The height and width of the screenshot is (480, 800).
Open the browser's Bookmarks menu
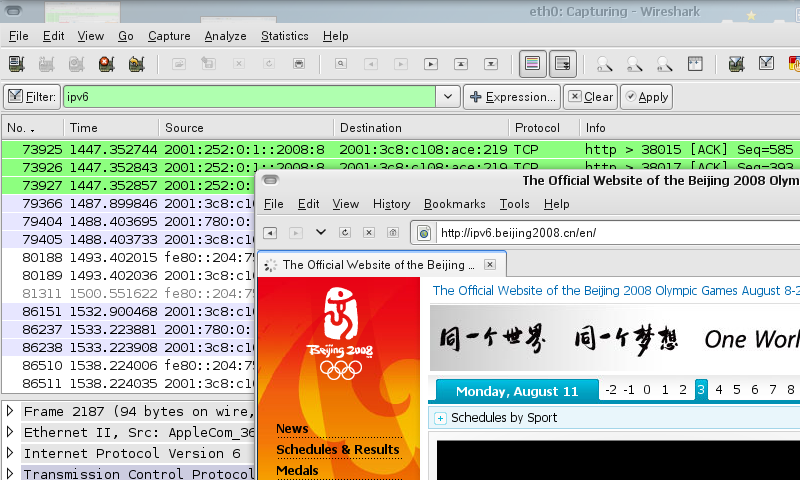455,204
